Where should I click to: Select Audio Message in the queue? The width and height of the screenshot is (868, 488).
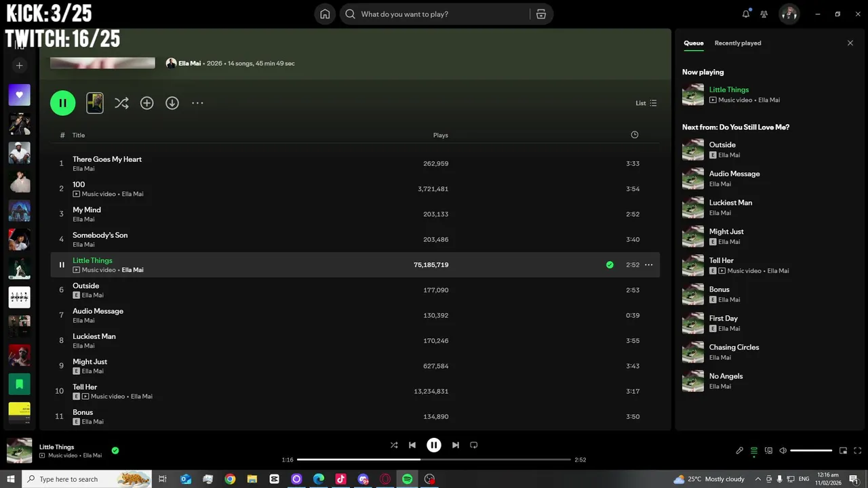[x=770, y=178]
